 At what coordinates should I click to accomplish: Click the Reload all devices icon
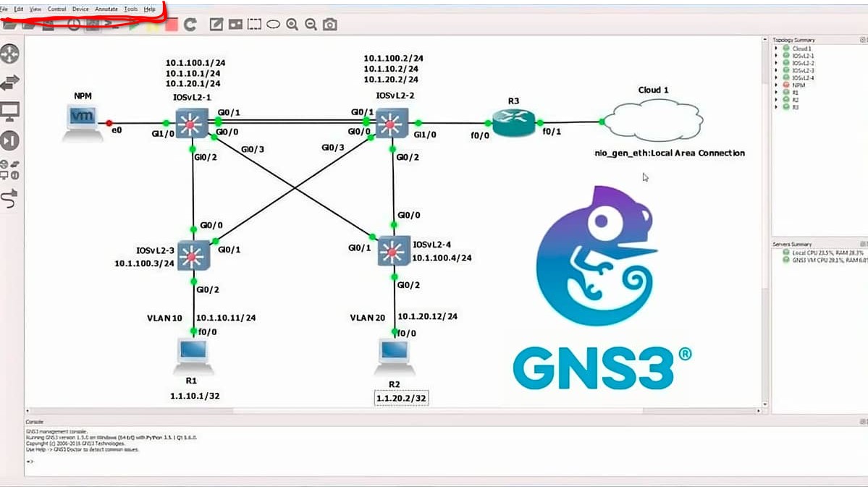[x=190, y=25]
